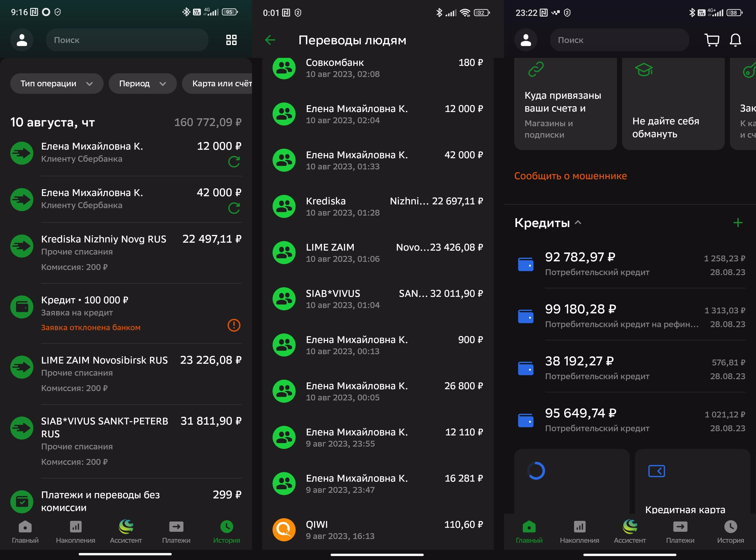The width and height of the screenshot is (756, 560).
Task: Open Тип операции dropdown filter
Action: coord(57,83)
